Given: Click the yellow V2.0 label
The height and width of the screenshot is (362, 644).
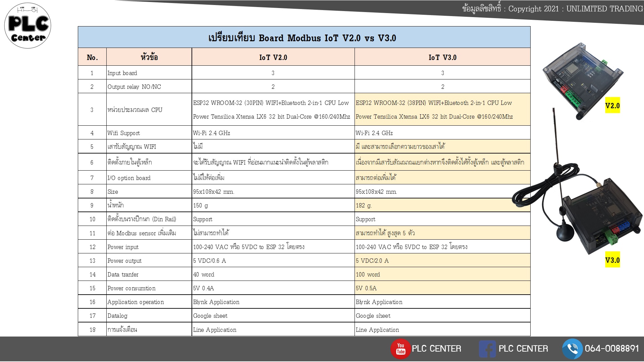Looking at the screenshot, I should click(612, 106).
